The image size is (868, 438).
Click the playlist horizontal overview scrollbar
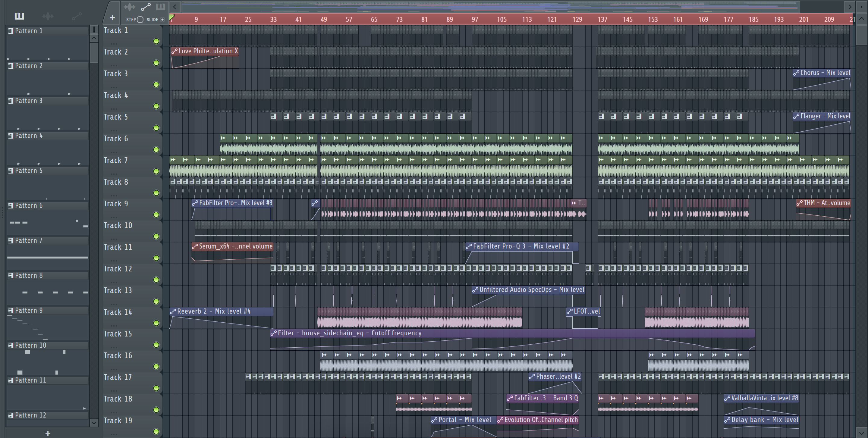[x=491, y=6]
